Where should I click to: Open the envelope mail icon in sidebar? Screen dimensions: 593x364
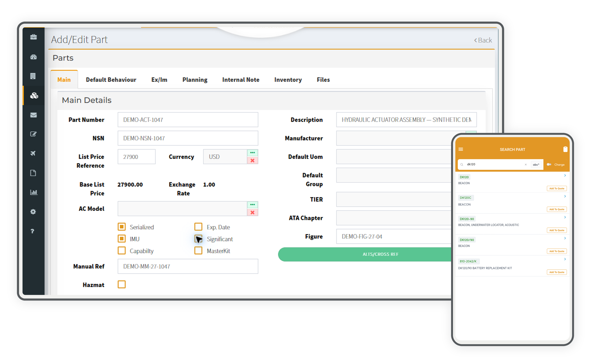click(x=33, y=115)
